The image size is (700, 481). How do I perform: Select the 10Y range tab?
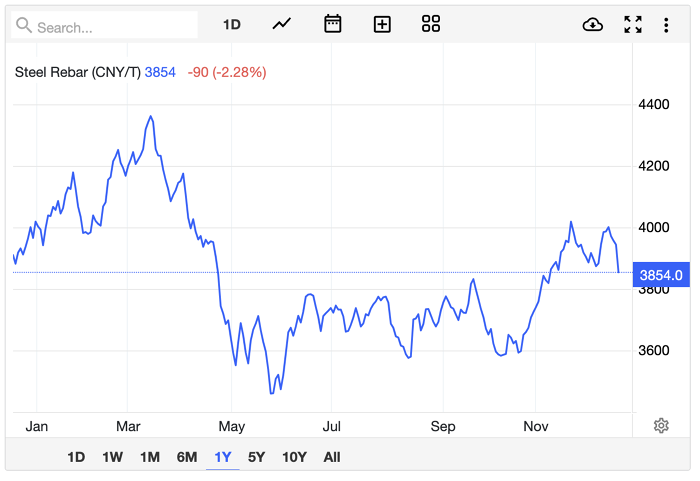pyautogui.click(x=294, y=457)
